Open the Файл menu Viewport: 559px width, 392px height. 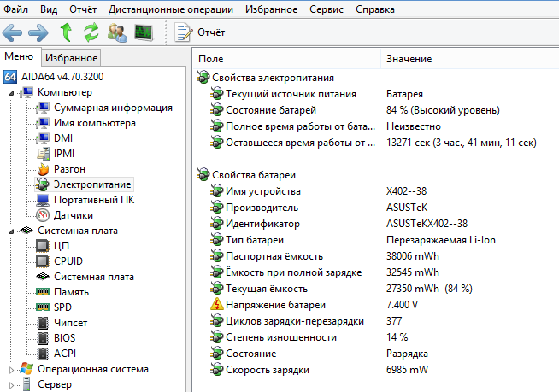[15, 9]
